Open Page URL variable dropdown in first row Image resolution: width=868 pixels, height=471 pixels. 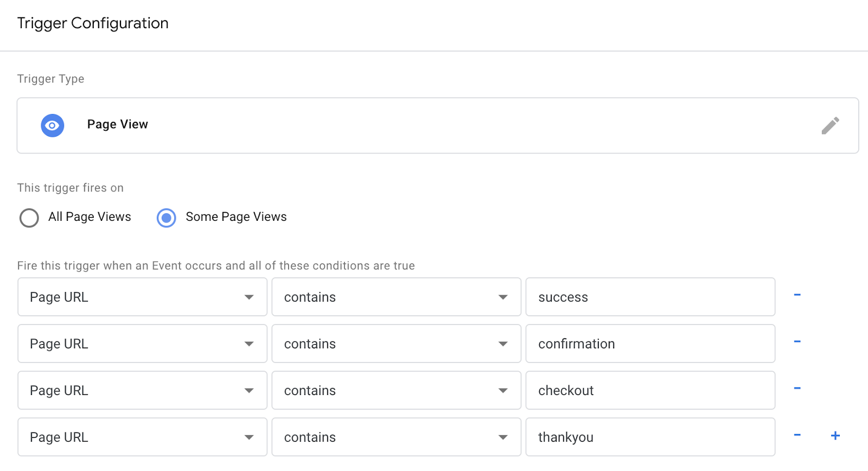click(142, 297)
